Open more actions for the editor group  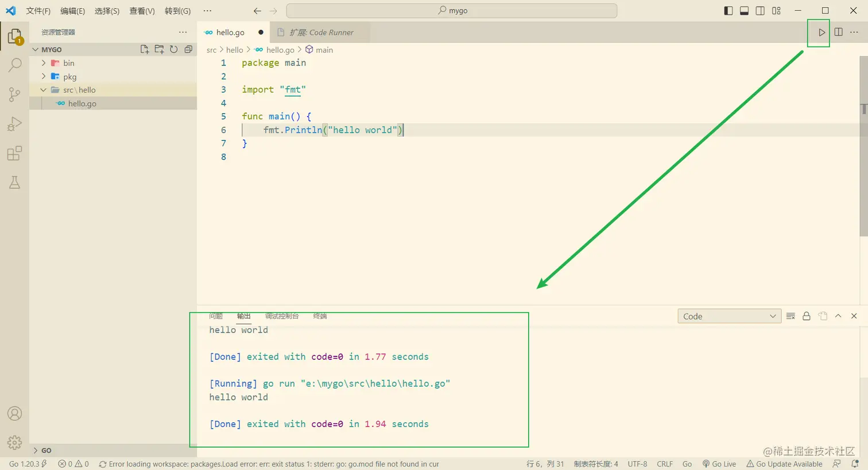(x=854, y=32)
